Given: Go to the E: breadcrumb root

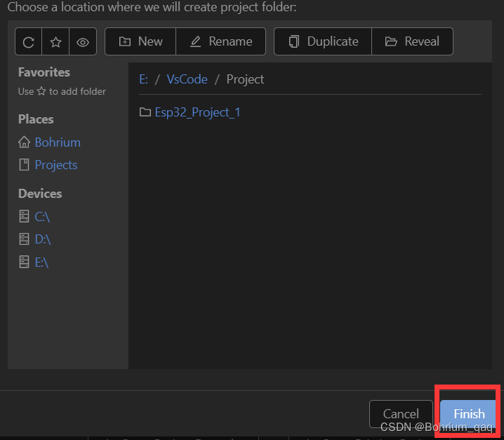Looking at the screenshot, I should click(144, 79).
